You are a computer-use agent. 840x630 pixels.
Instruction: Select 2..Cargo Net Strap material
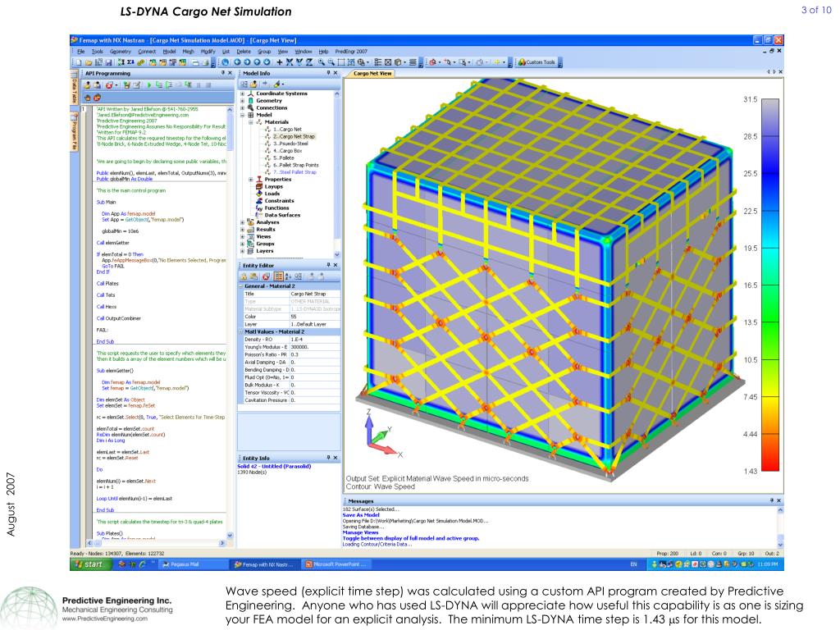coord(294,136)
